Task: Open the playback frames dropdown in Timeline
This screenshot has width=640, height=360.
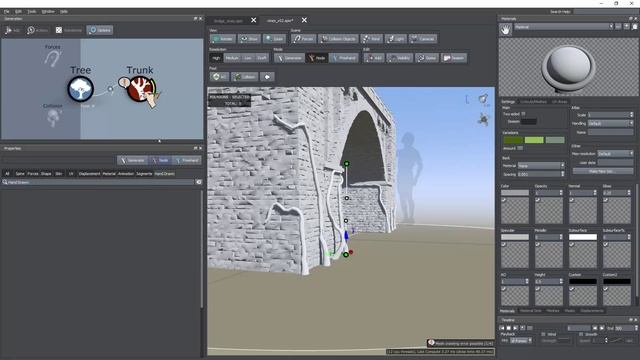Action: click(x=522, y=340)
